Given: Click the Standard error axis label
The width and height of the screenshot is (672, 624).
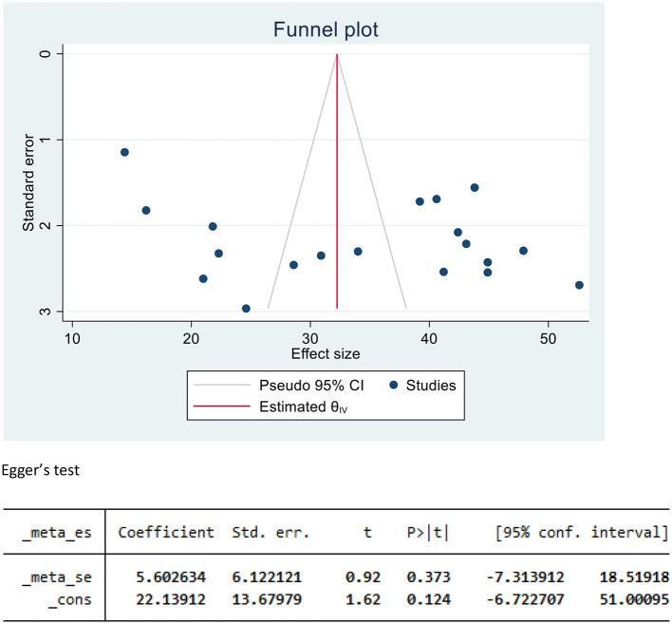Looking at the screenshot, I should pyautogui.click(x=30, y=182).
